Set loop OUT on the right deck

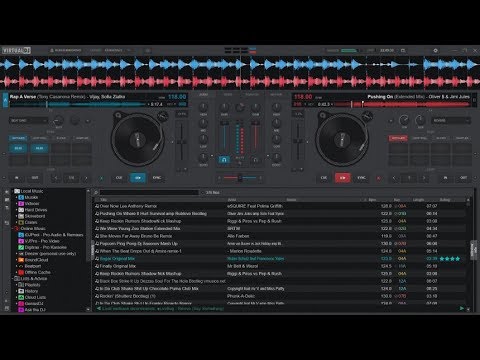coord(464,178)
